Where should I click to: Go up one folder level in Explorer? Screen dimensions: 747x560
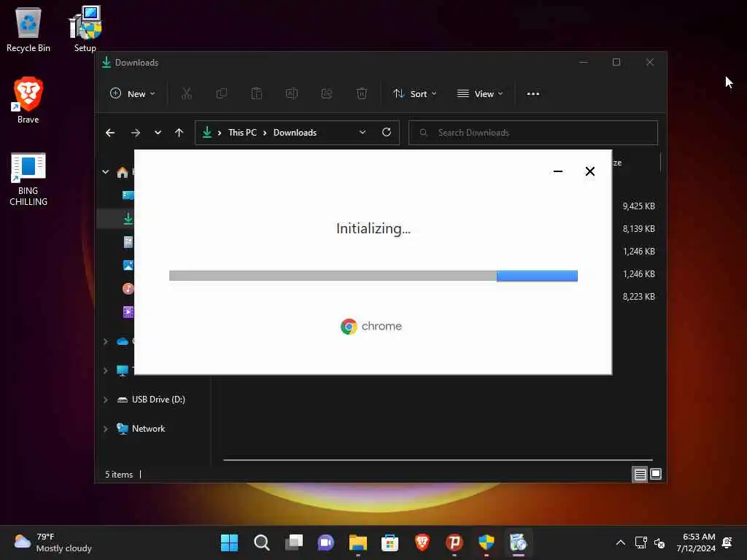click(179, 133)
